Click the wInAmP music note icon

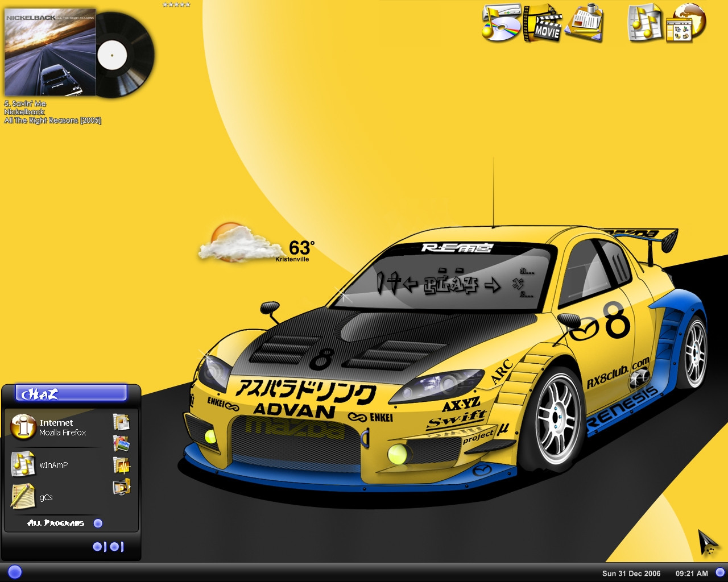(x=23, y=463)
